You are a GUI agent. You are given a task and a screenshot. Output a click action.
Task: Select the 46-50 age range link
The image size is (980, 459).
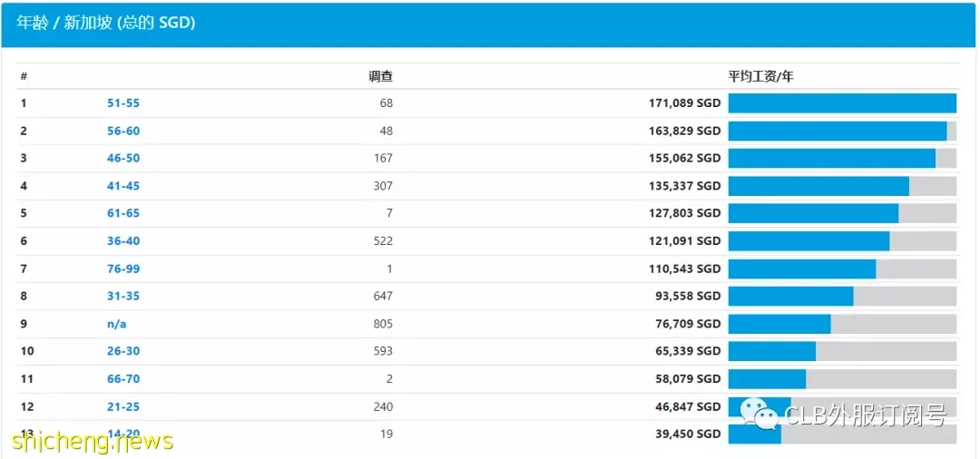coord(123,158)
